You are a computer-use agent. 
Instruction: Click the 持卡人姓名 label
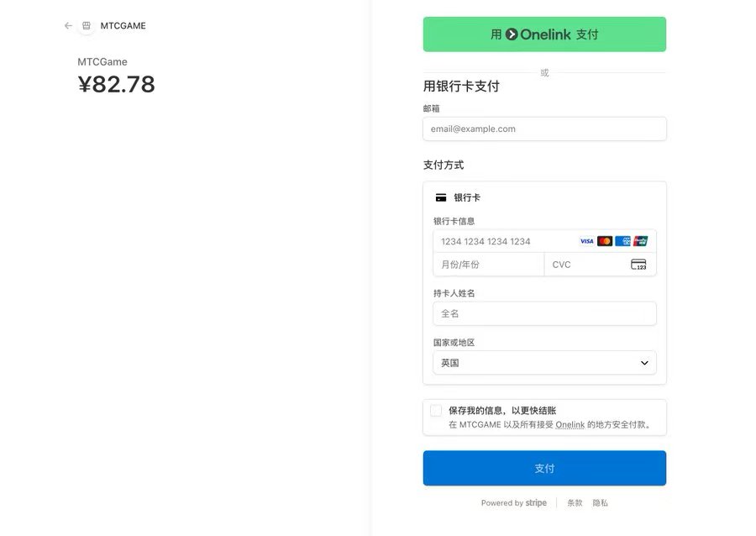tap(454, 293)
